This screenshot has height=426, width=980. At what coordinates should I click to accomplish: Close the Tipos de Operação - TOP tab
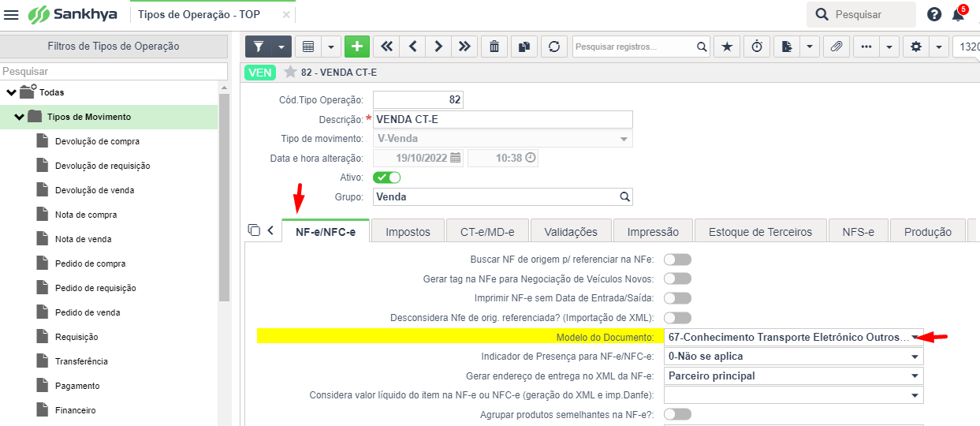click(285, 14)
